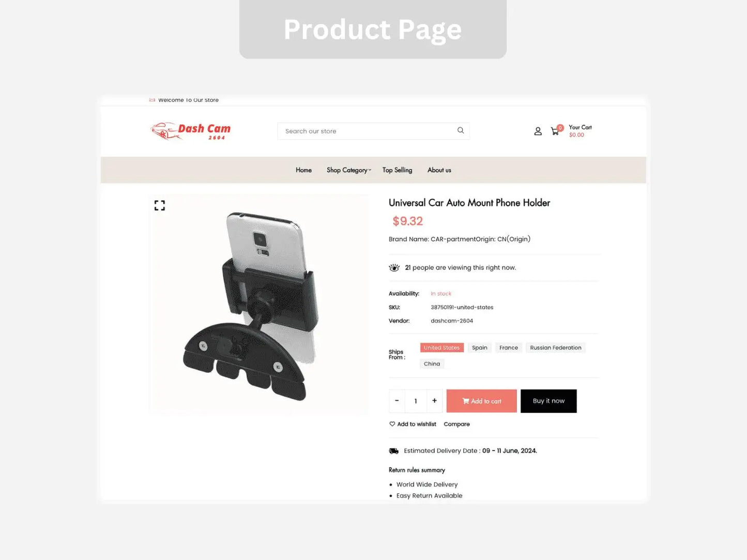Click the Buy it now button
Viewport: 747px width, 560px height.
click(x=548, y=401)
